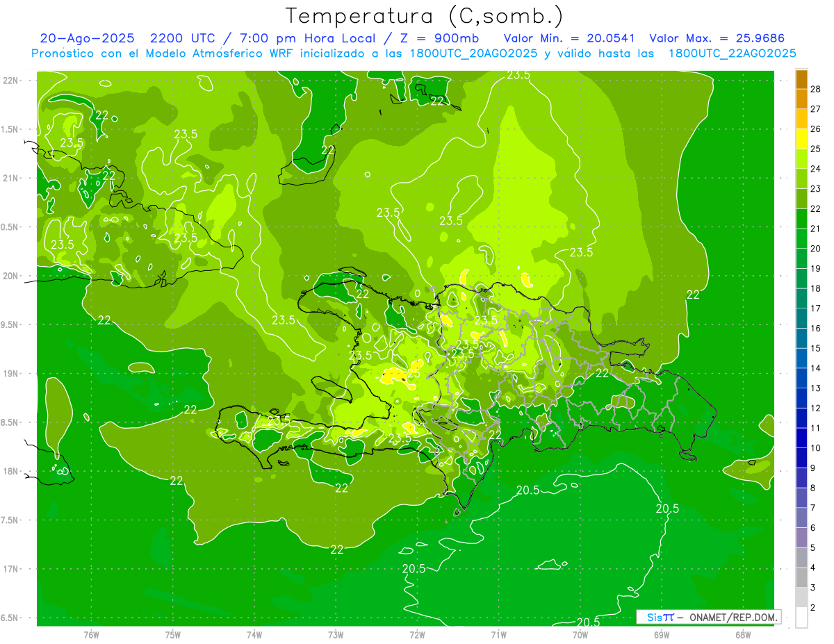
Task: Click the '74W' longitude axis label
Action: pos(254,635)
